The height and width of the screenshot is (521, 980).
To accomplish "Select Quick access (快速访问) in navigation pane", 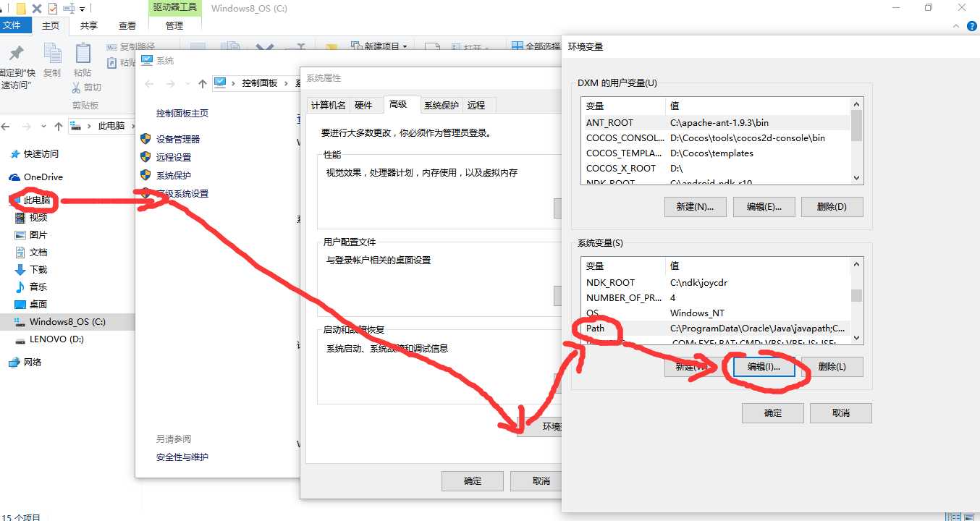I will pos(41,153).
